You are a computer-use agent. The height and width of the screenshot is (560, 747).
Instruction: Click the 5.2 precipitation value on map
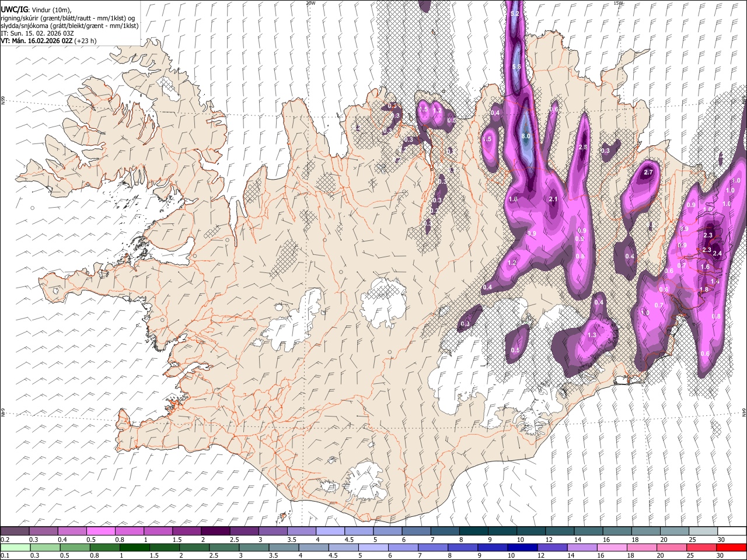point(515,13)
